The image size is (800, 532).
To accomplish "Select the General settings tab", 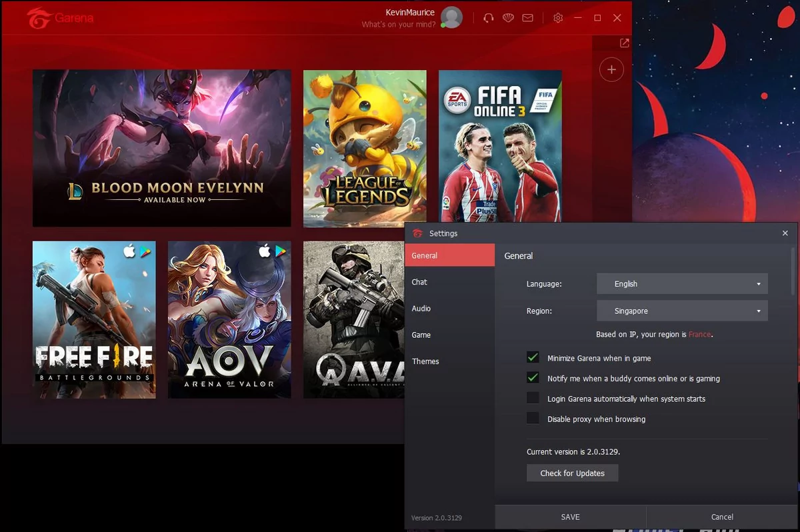I will click(450, 255).
